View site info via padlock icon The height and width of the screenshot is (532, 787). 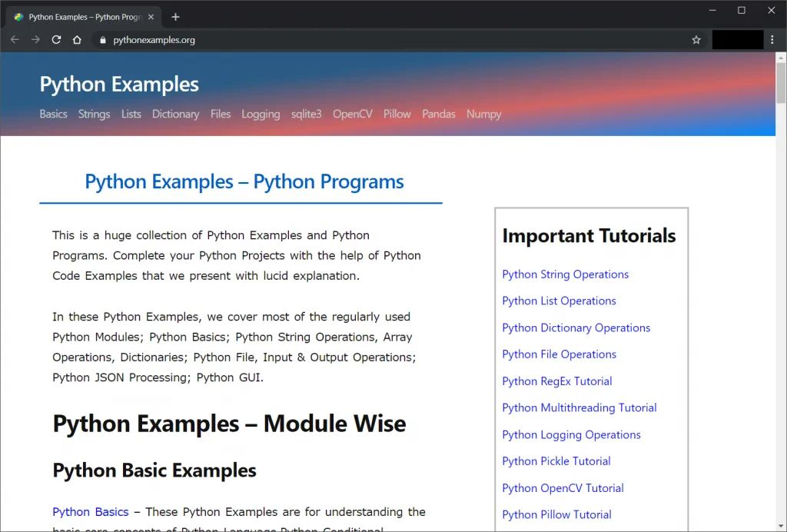(103, 40)
